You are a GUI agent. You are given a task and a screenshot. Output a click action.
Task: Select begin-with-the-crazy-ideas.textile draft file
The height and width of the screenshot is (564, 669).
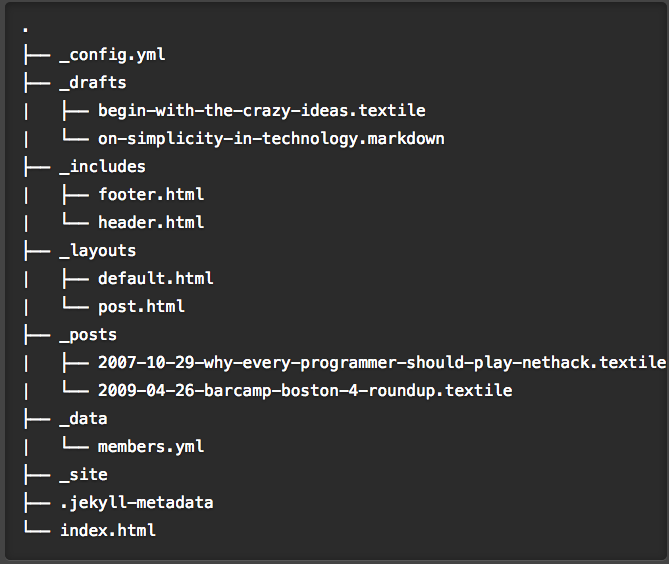pos(262,111)
